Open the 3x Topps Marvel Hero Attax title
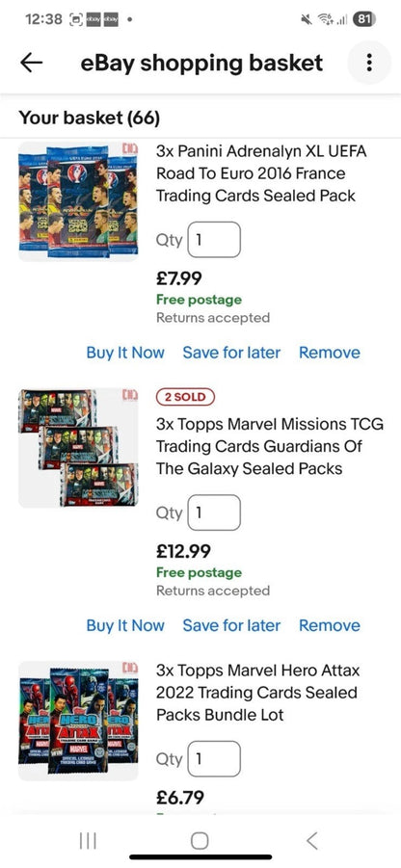Viewport: 401px width, 868px height. tap(258, 693)
